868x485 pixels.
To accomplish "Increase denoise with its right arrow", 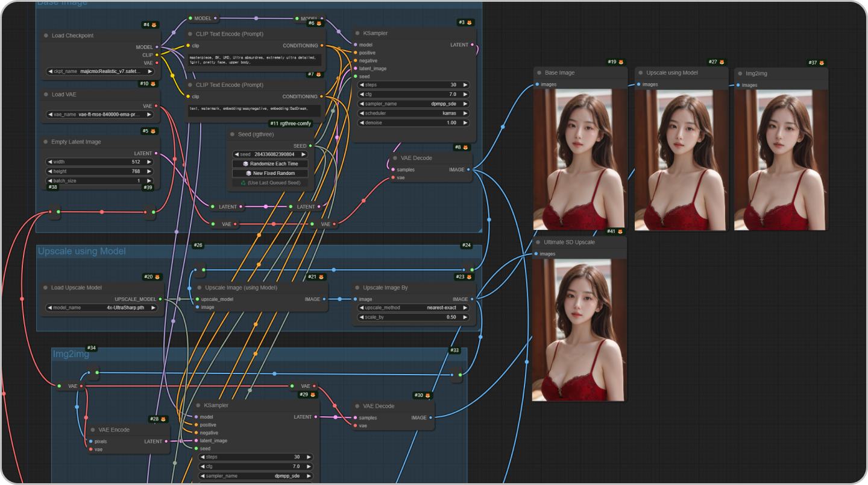I will [x=465, y=123].
